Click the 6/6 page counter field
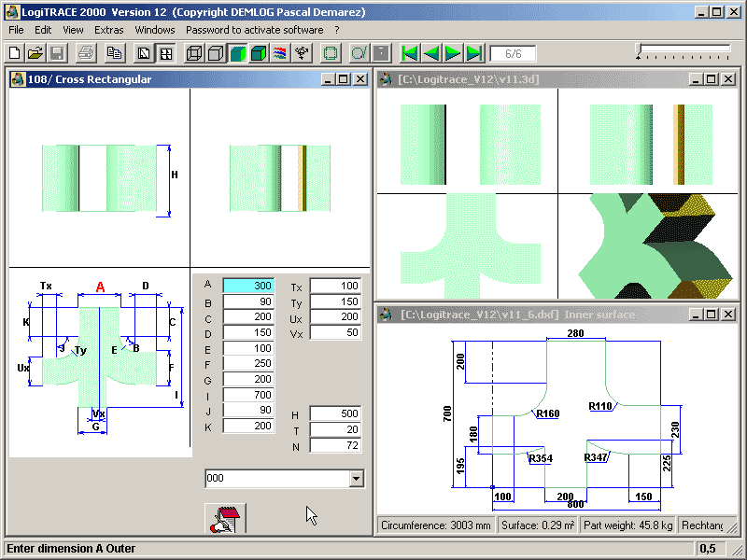 (513, 54)
